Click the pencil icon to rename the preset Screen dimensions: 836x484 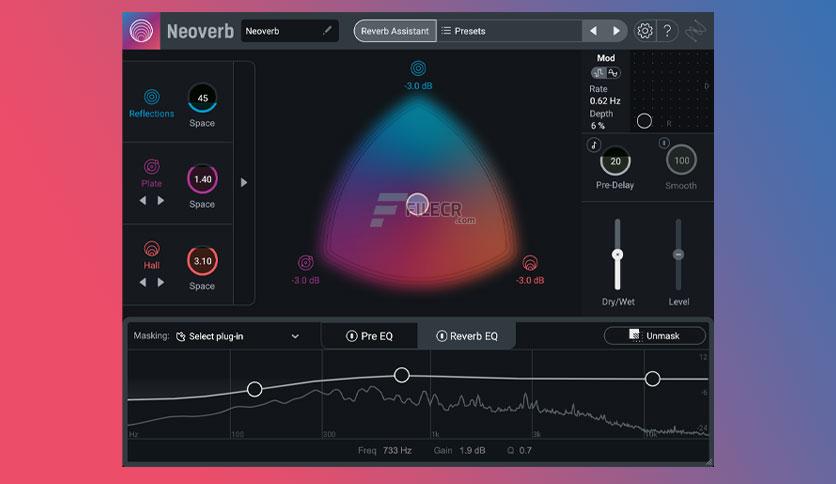327,30
